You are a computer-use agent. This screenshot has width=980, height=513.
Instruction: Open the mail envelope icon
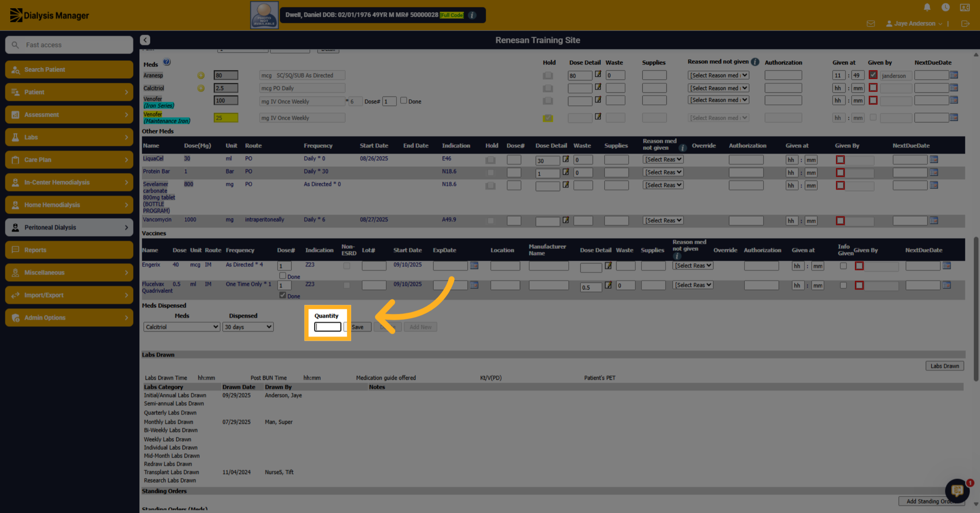(x=871, y=24)
